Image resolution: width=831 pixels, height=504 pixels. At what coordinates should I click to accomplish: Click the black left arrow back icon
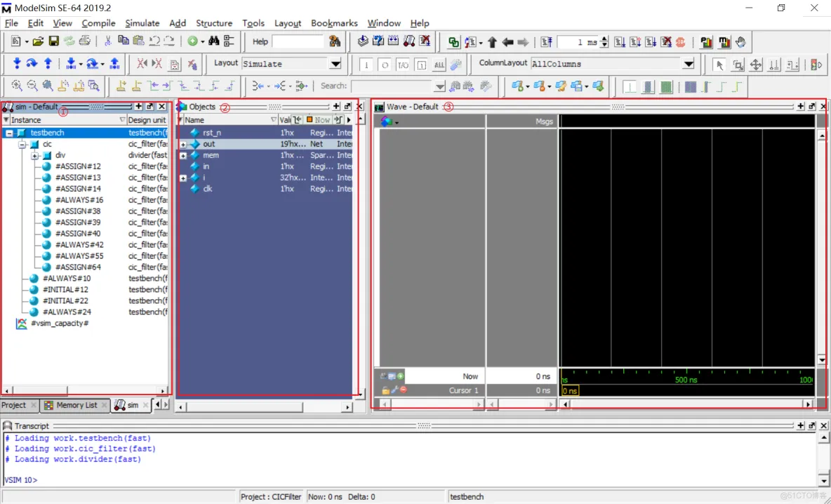[x=507, y=42]
